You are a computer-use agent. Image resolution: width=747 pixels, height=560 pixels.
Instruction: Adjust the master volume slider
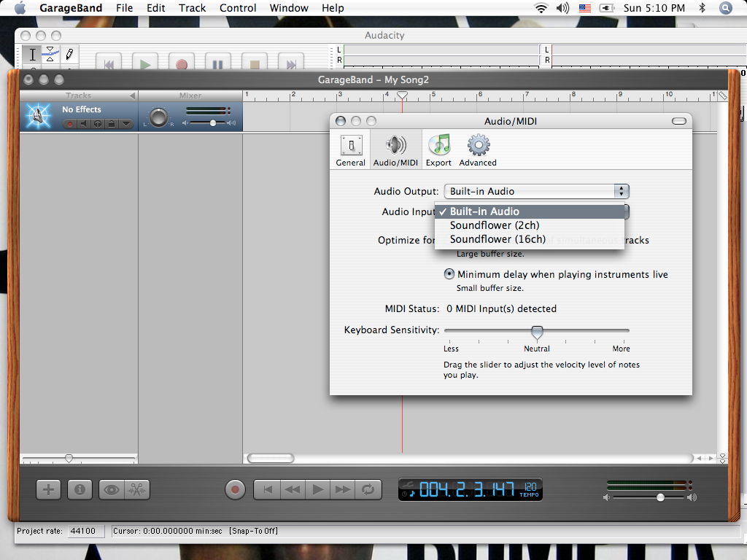point(660,497)
